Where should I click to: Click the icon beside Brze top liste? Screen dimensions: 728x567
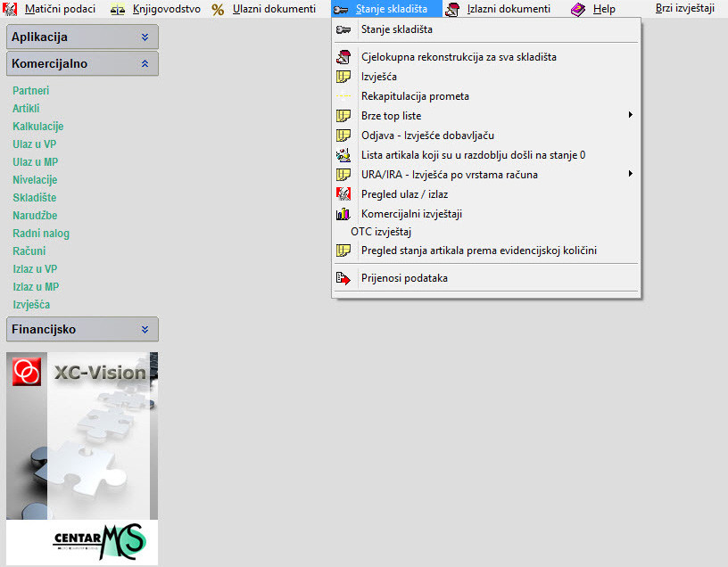coord(343,116)
